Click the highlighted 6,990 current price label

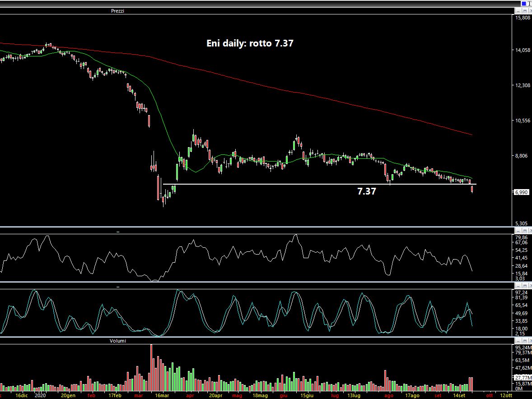tap(522, 192)
